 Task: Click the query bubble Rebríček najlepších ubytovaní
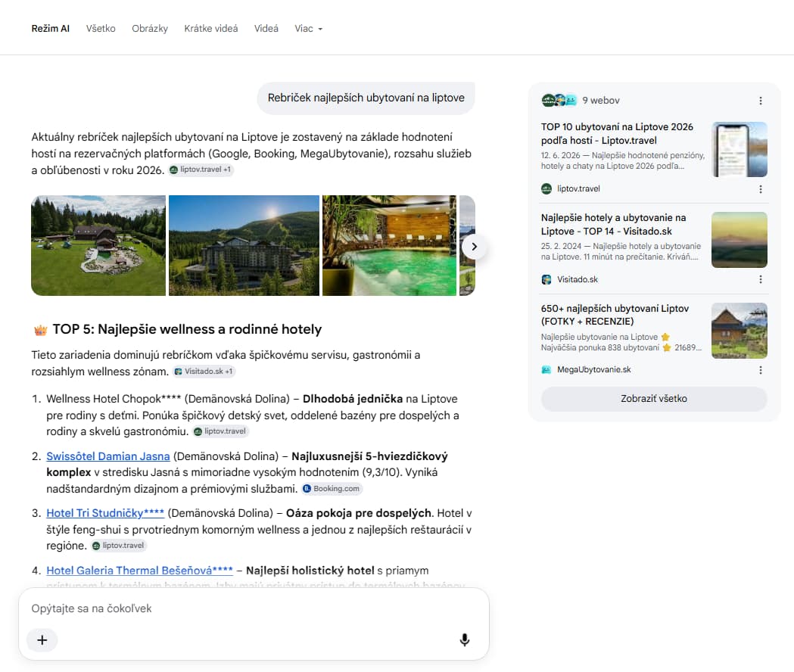click(366, 98)
